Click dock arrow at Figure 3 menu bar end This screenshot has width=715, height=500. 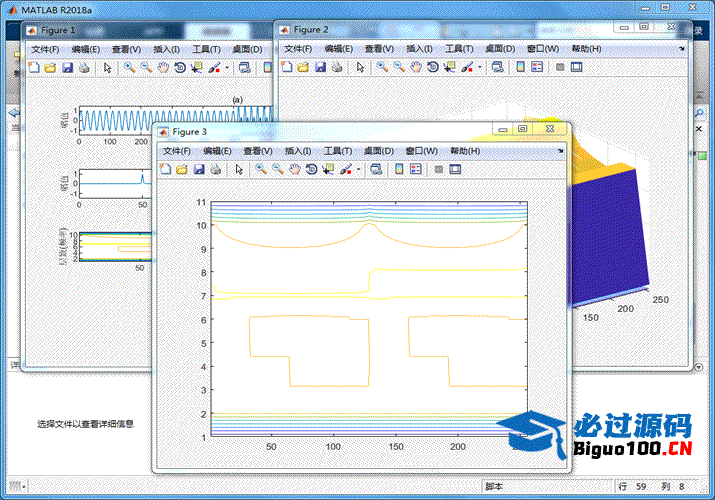point(560,151)
